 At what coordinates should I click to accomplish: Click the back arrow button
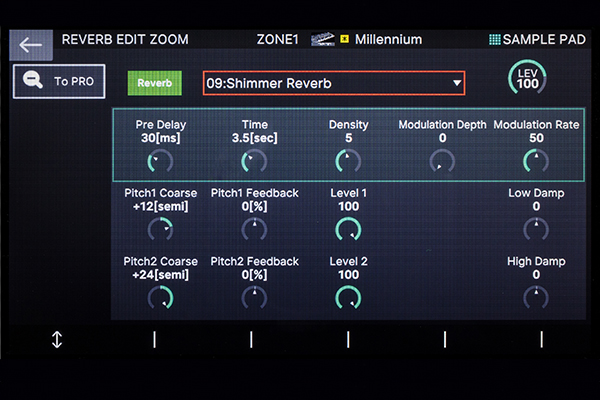[x=31, y=44]
